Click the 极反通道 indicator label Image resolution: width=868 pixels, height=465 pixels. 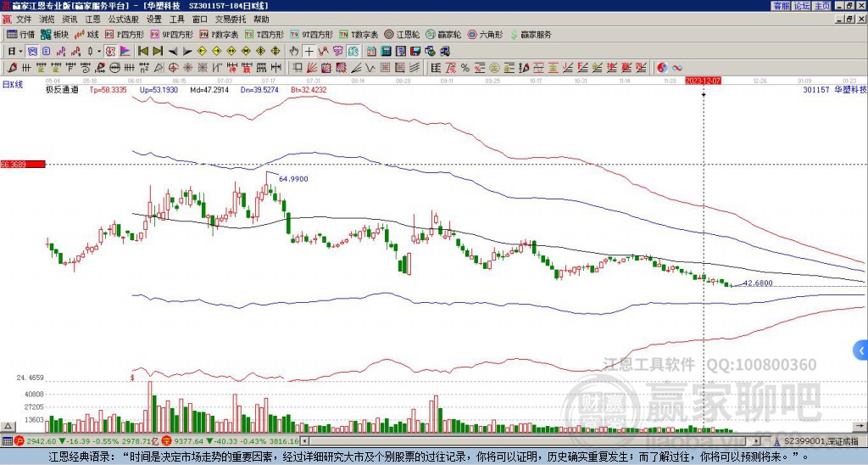coord(61,89)
